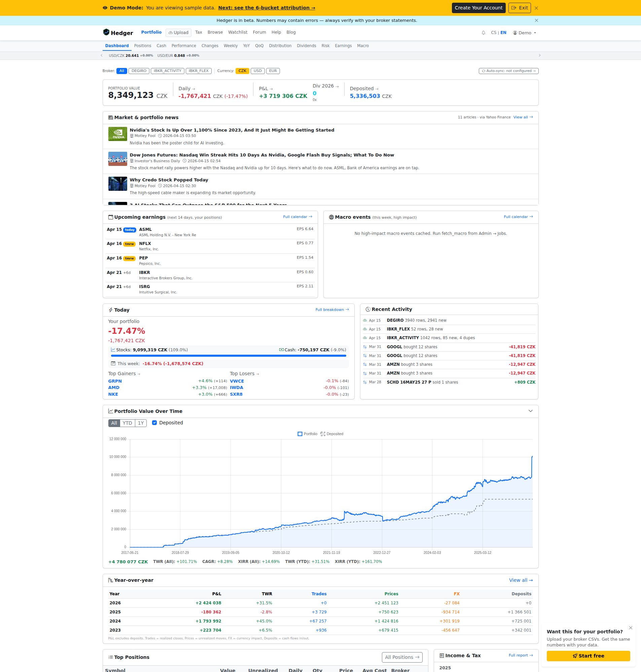641x672 pixels.
Task: Open the Demo user dropdown
Action: click(x=525, y=33)
